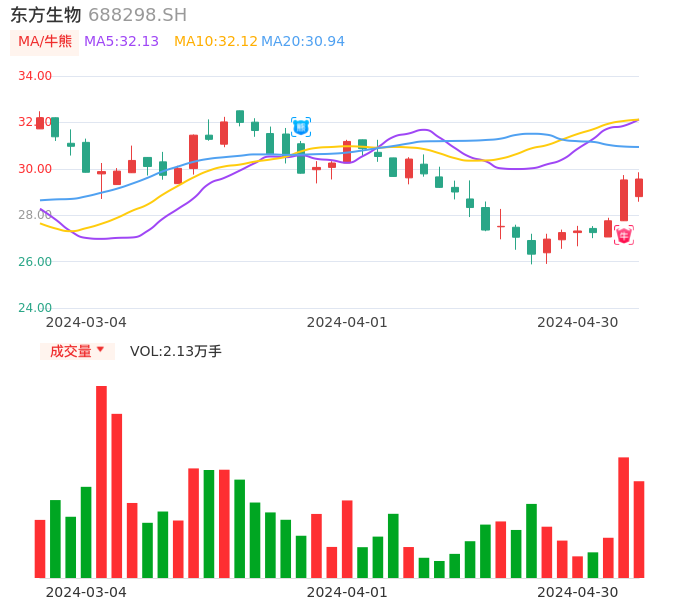This screenshot has height=606, width=686.
Task: Select 2024-04-01 date on price axis
Action: pyautogui.click(x=346, y=322)
